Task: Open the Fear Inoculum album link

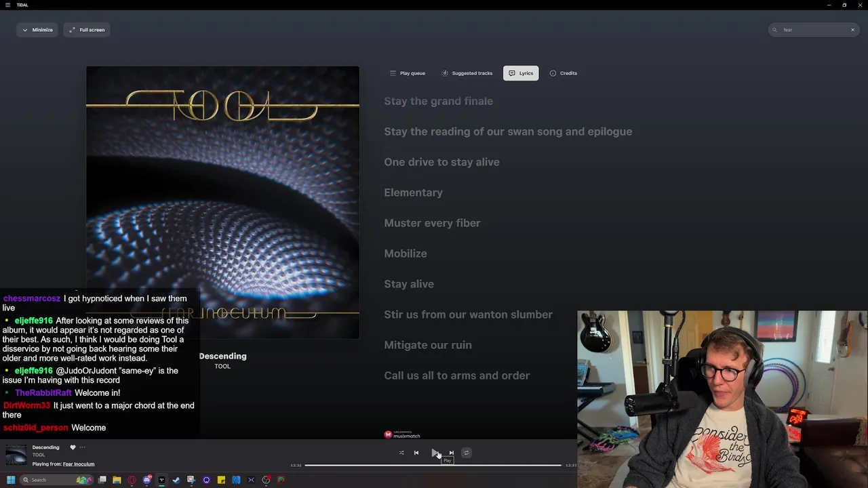Action: (x=79, y=464)
